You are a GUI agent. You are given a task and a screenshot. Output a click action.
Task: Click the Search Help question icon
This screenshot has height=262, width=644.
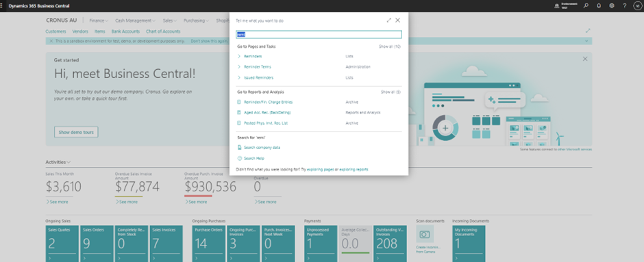239,158
